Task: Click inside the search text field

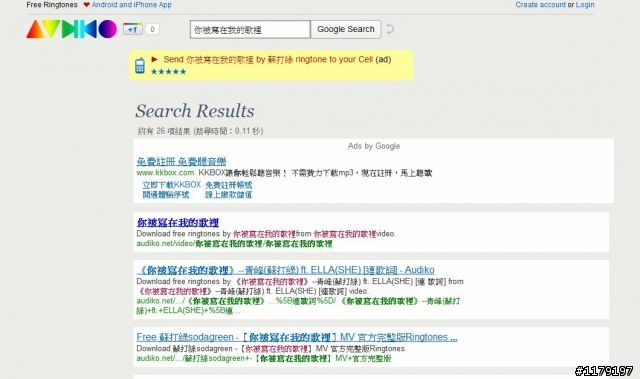Action: (250, 29)
